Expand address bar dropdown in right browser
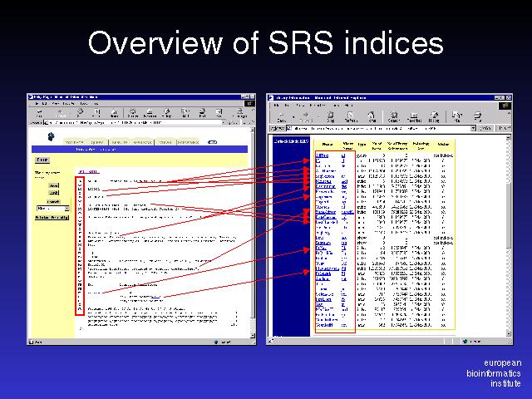The height and width of the screenshot is (399, 532). pos(474,129)
